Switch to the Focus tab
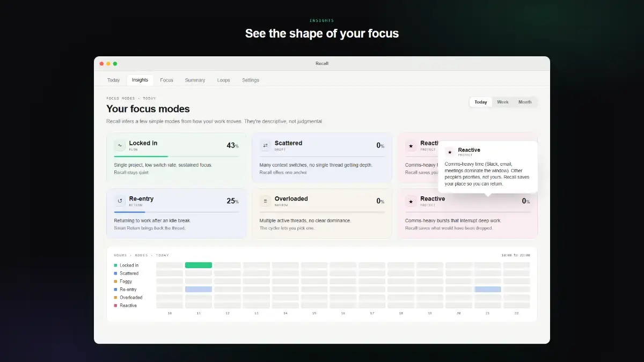The width and height of the screenshot is (644, 362). click(166, 80)
